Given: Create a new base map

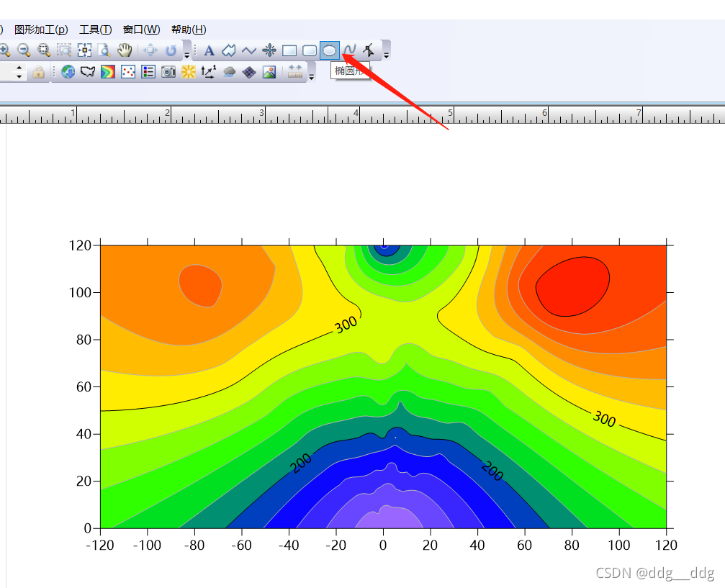Looking at the screenshot, I should (x=88, y=72).
